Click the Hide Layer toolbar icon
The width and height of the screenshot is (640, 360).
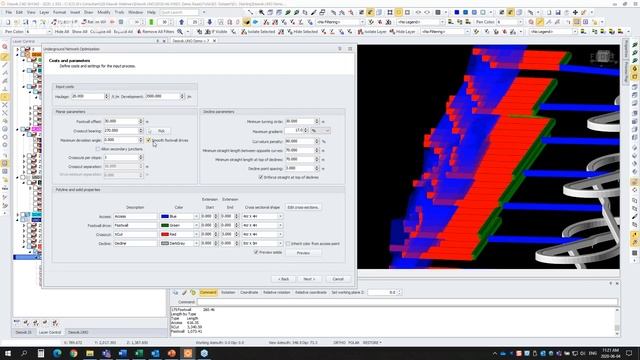tap(402, 31)
